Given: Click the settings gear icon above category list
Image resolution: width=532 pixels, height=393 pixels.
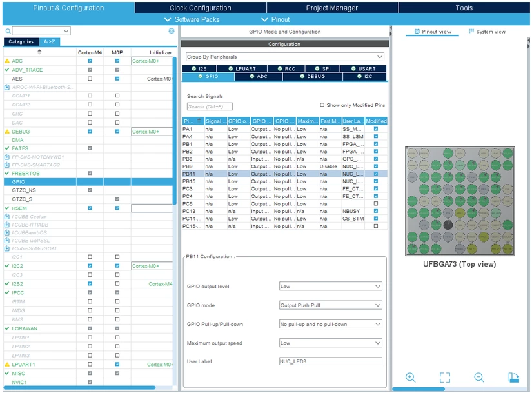Looking at the screenshot, I should click(x=172, y=31).
